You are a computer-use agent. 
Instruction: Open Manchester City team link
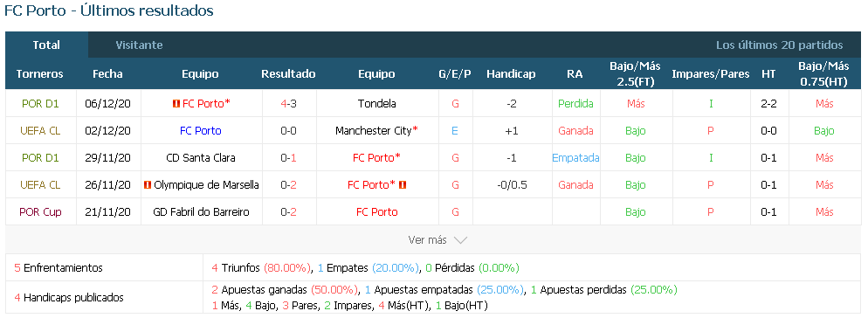tap(374, 131)
